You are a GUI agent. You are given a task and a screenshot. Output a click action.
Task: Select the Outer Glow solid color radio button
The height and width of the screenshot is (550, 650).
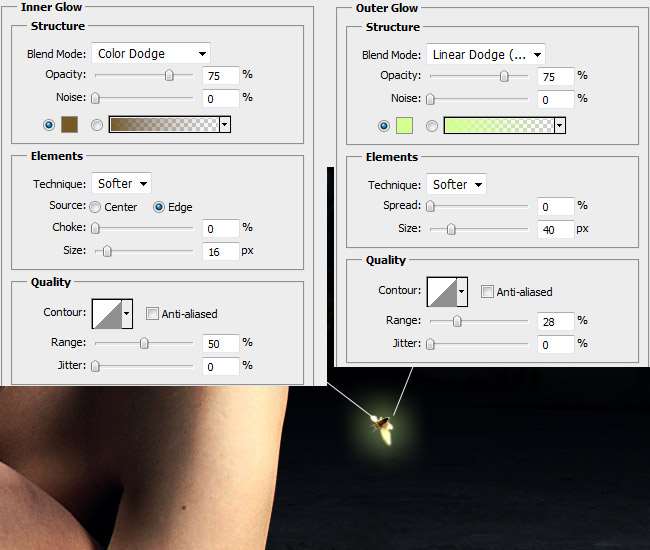[383, 126]
